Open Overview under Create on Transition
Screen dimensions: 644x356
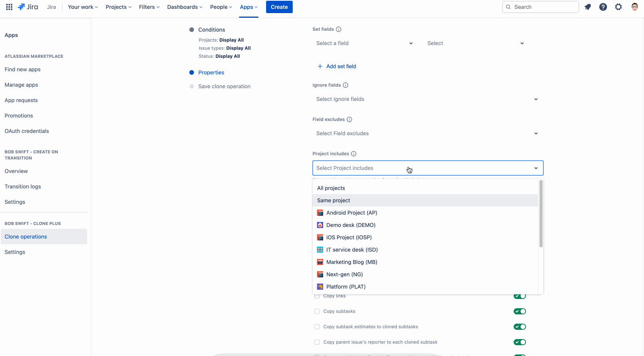point(16,171)
